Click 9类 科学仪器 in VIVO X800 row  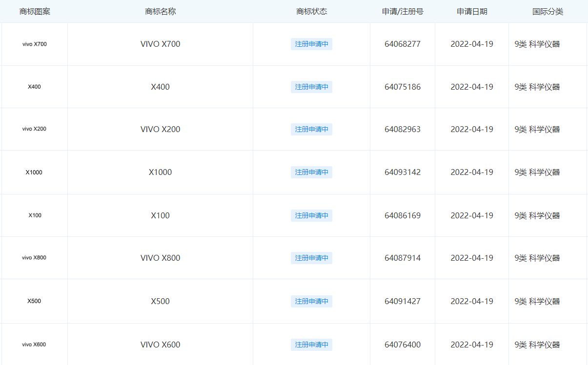click(537, 258)
